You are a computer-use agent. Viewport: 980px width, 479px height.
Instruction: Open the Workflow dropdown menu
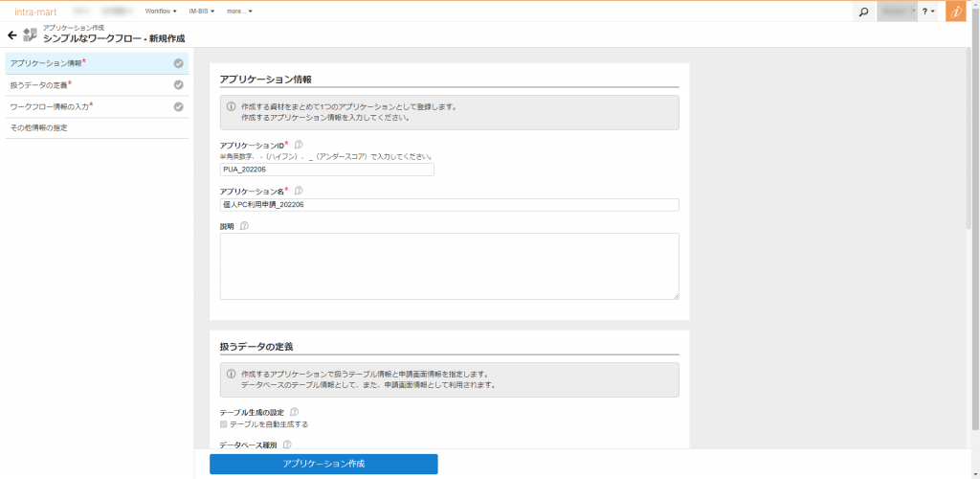point(161,11)
